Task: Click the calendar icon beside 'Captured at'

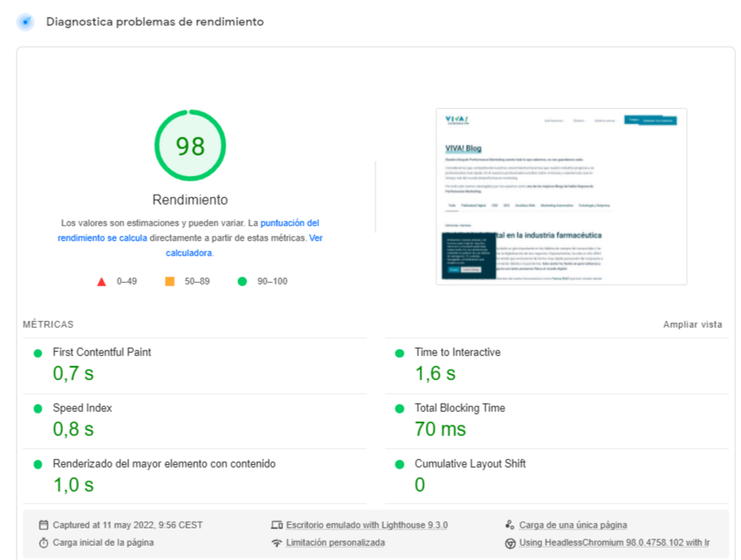Action: [43, 524]
